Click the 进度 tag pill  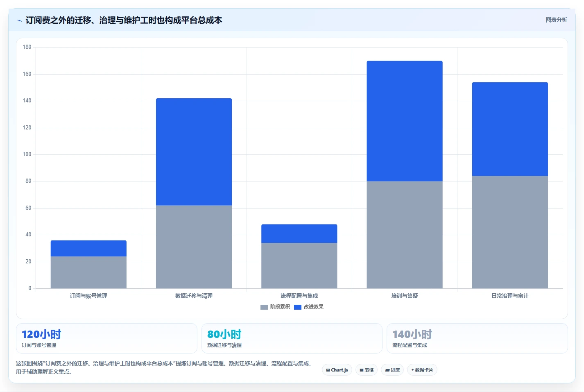point(392,370)
